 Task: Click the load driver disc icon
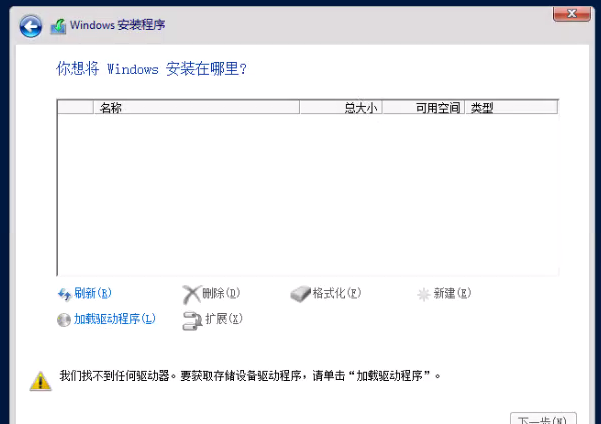tap(64, 320)
